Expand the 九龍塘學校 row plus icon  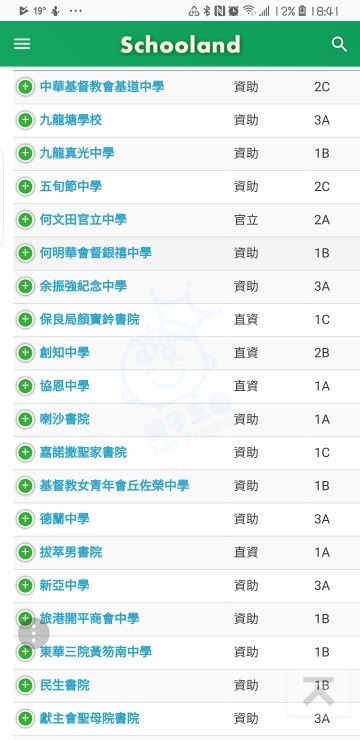tap(25, 120)
